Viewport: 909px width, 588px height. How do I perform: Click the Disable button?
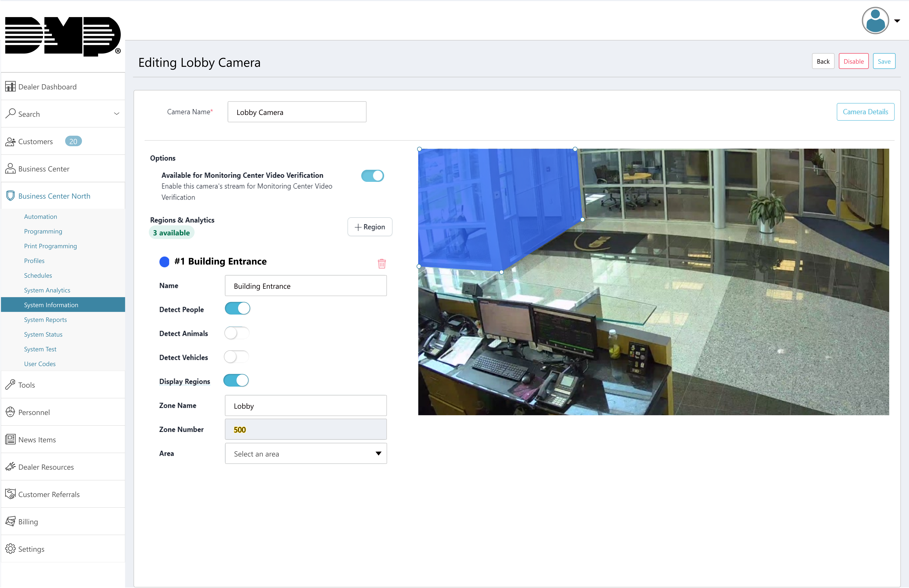(x=854, y=61)
